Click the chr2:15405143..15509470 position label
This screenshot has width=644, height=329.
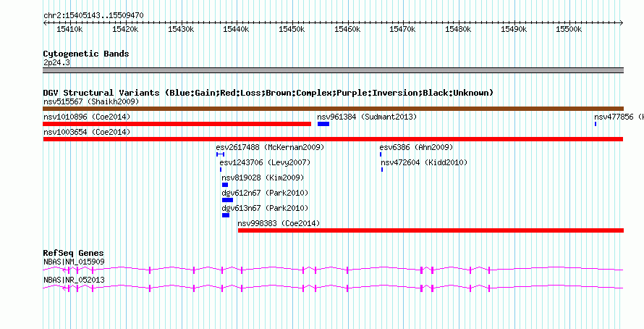coord(93,16)
